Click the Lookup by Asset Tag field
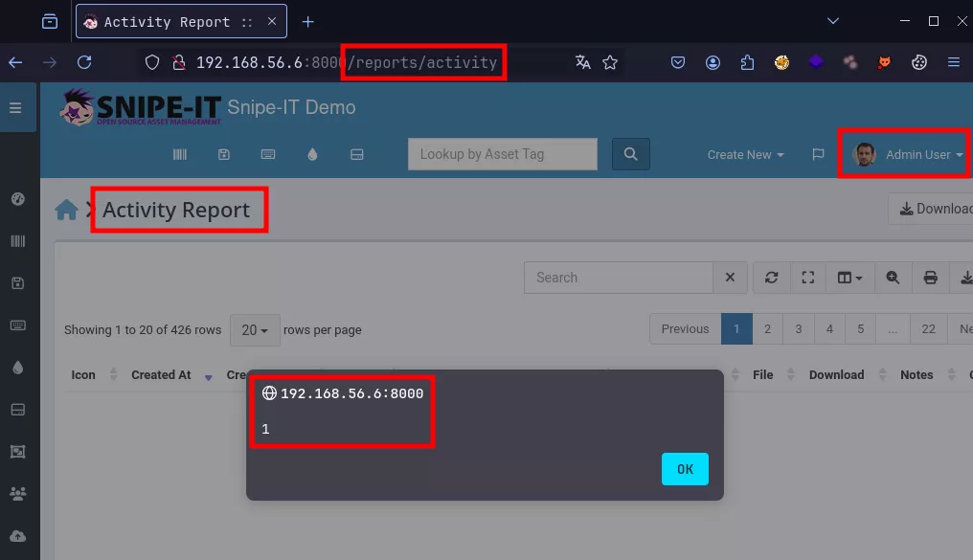Viewport: 973px width, 560px height. click(x=502, y=154)
